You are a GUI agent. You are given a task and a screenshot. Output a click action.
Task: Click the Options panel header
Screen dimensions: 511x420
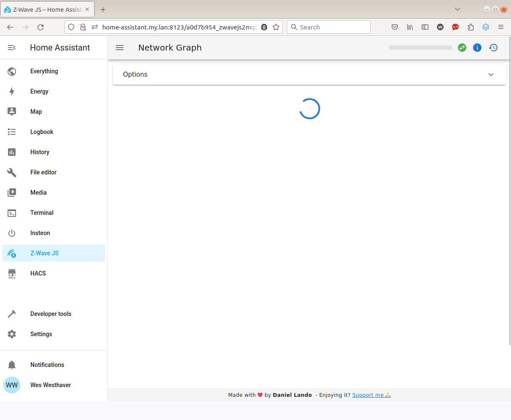click(x=309, y=75)
